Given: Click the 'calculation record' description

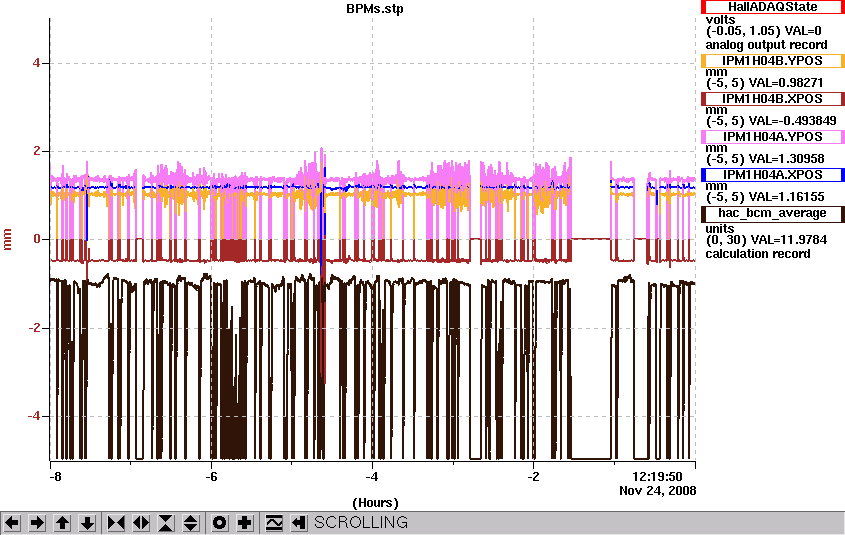Looking at the screenshot, I should pos(758,254).
